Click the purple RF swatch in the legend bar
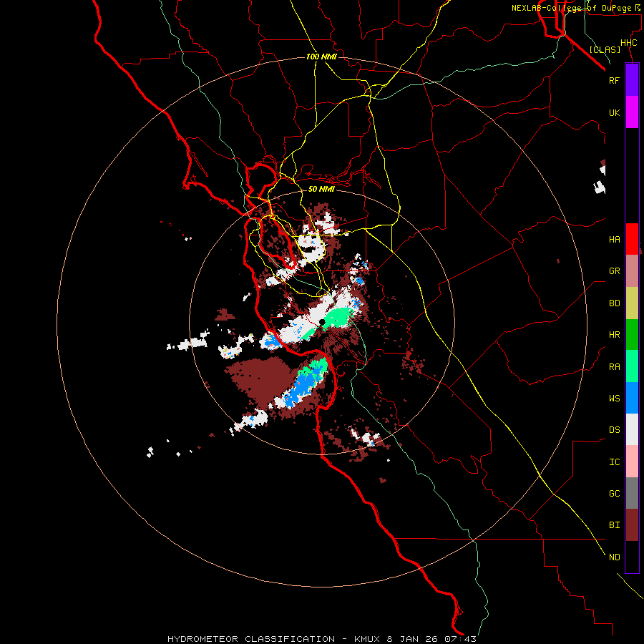644x644 pixels. pos(632,80)
